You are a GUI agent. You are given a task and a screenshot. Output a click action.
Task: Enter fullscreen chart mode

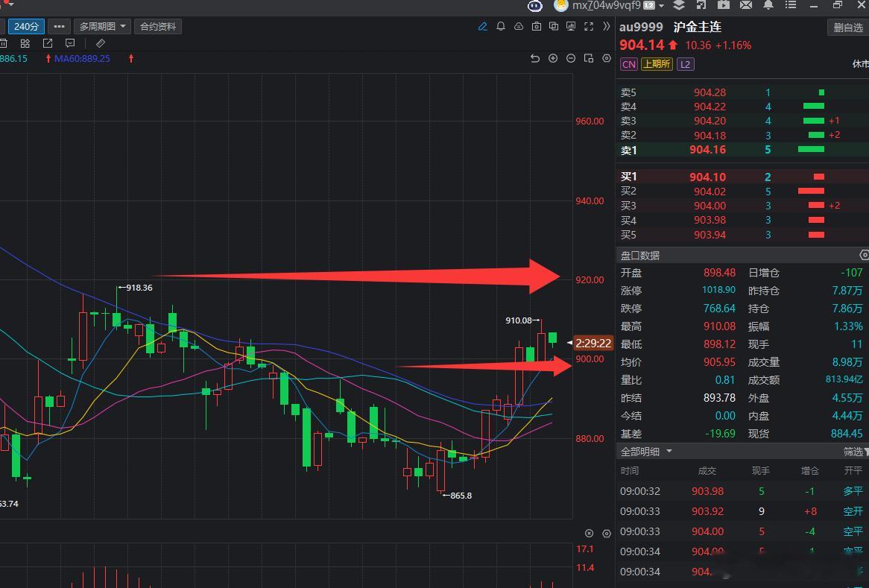pyautogui.click(x=589, y=27)
